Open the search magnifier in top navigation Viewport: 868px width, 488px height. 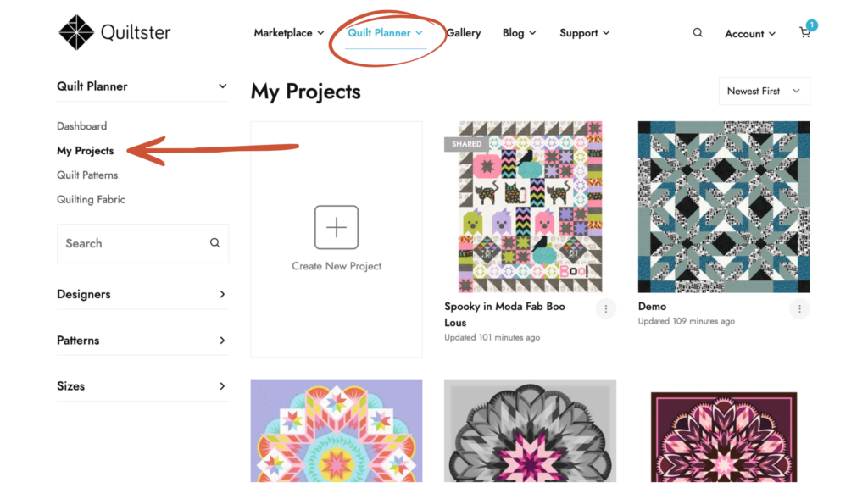tap(698, 33)
